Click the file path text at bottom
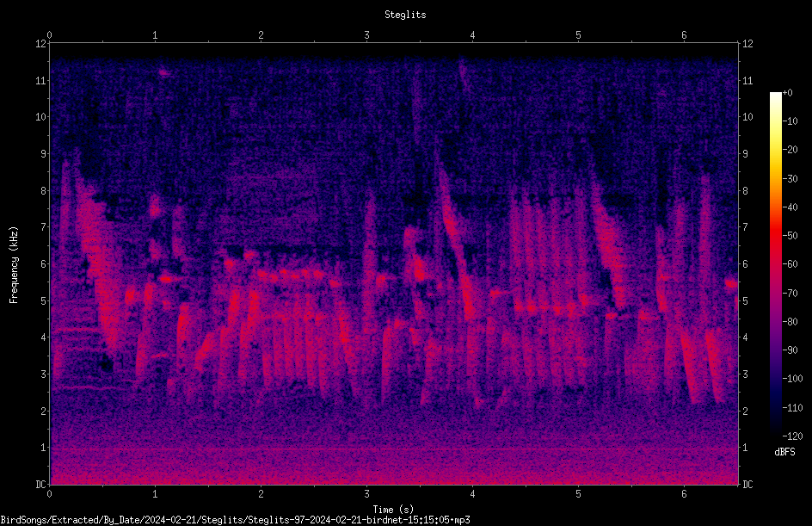 click(235, 520)
